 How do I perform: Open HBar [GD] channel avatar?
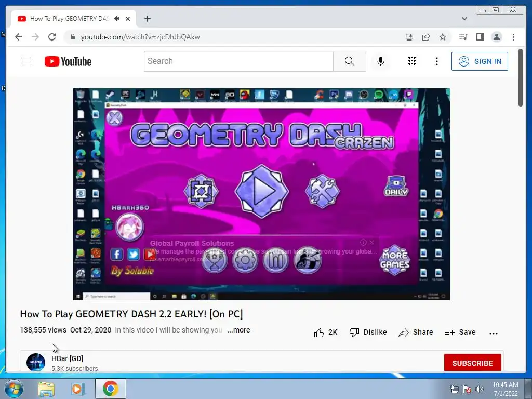(x=36, y=362)
